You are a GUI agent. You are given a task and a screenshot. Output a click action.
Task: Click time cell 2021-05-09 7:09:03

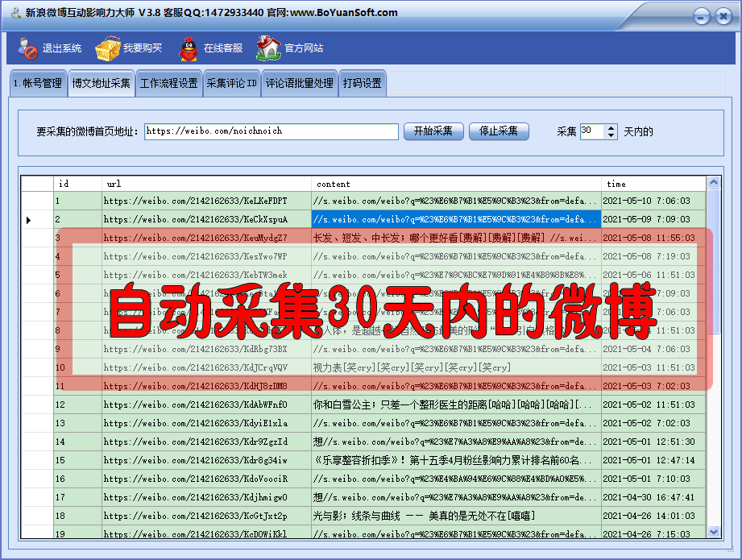(x=653, y=219)
